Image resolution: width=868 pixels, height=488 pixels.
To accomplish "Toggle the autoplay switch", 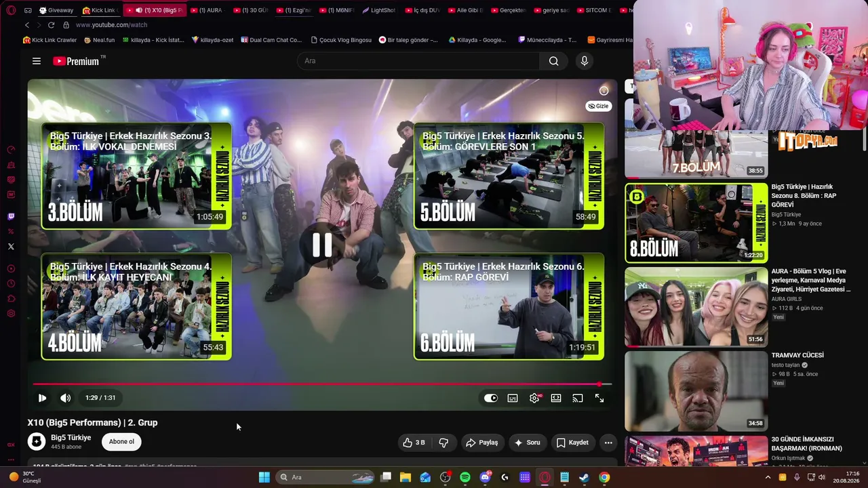I will tap(490, 398).
